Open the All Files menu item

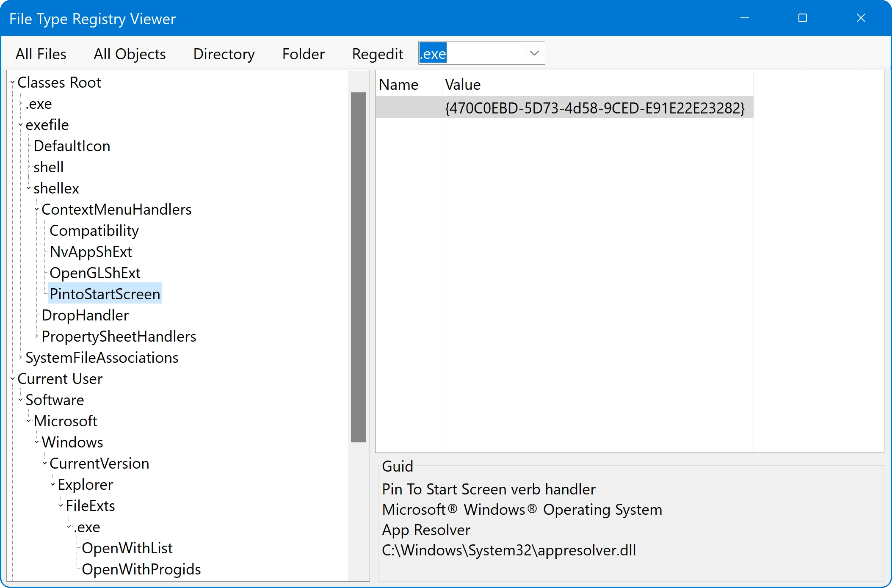(x=41, y=54)
